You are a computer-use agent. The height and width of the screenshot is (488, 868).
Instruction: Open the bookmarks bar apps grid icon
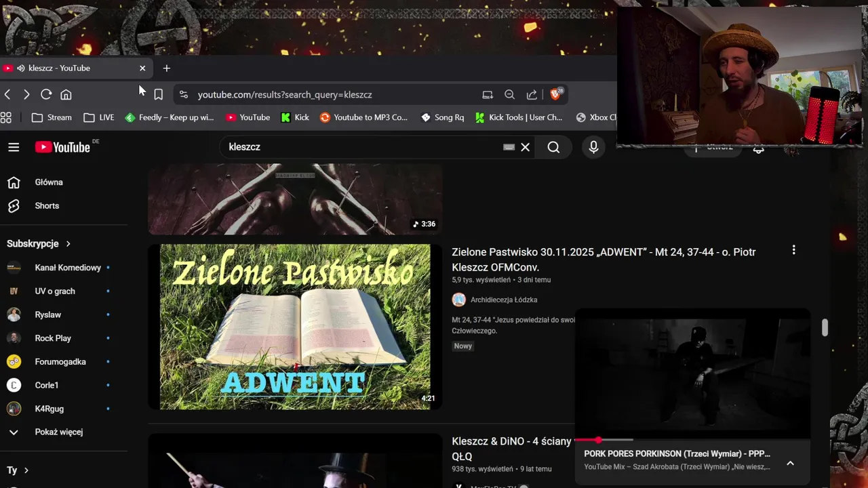tap(6, 117)
